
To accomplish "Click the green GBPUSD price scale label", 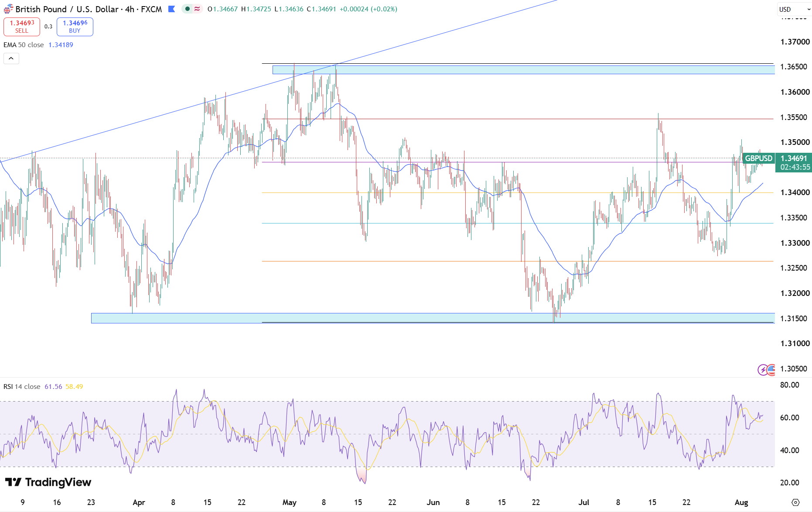I will 758,158.
